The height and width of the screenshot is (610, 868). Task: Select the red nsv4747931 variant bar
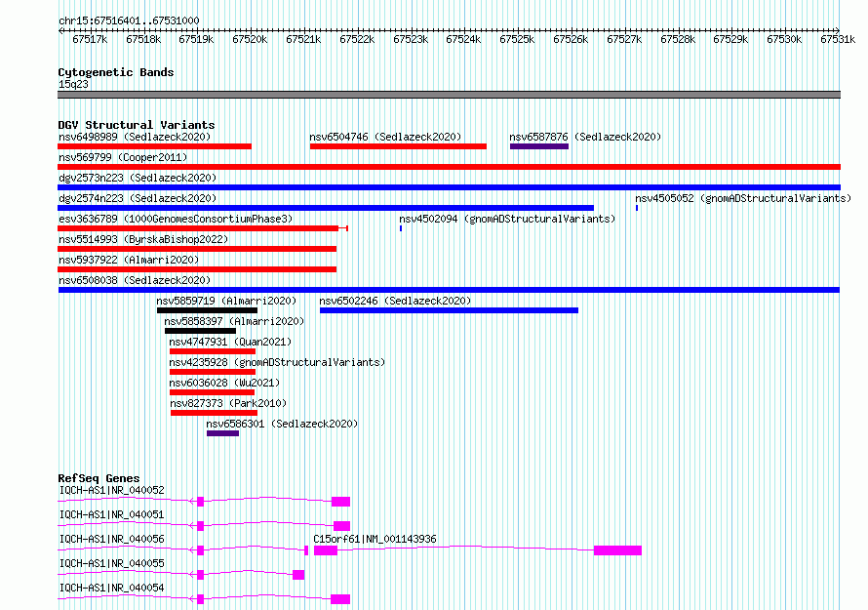tap(213, 351)
